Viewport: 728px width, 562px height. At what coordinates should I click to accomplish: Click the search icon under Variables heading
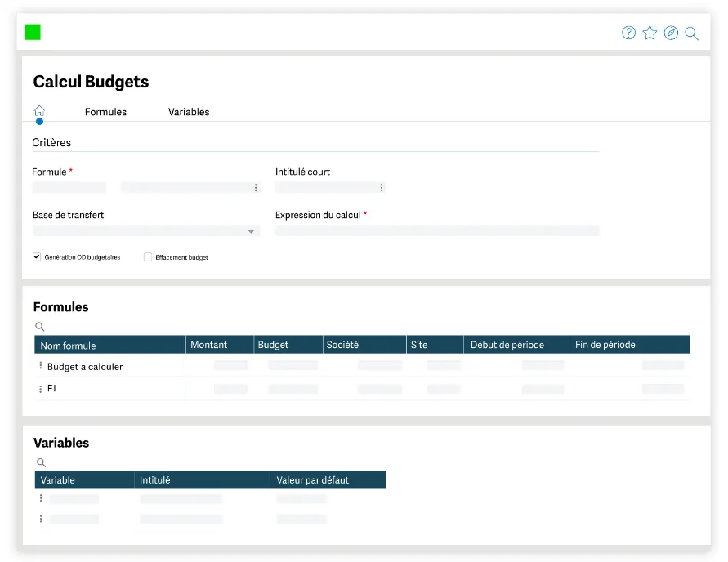pyautogui.click(x=42, y=462)
